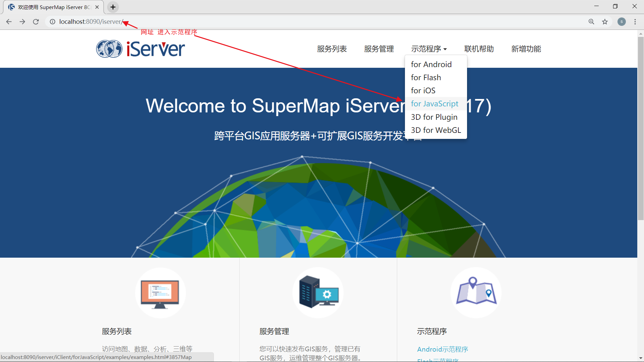
Task: Click the zoom magnifier icon in address bar
Action: point(591,21)
